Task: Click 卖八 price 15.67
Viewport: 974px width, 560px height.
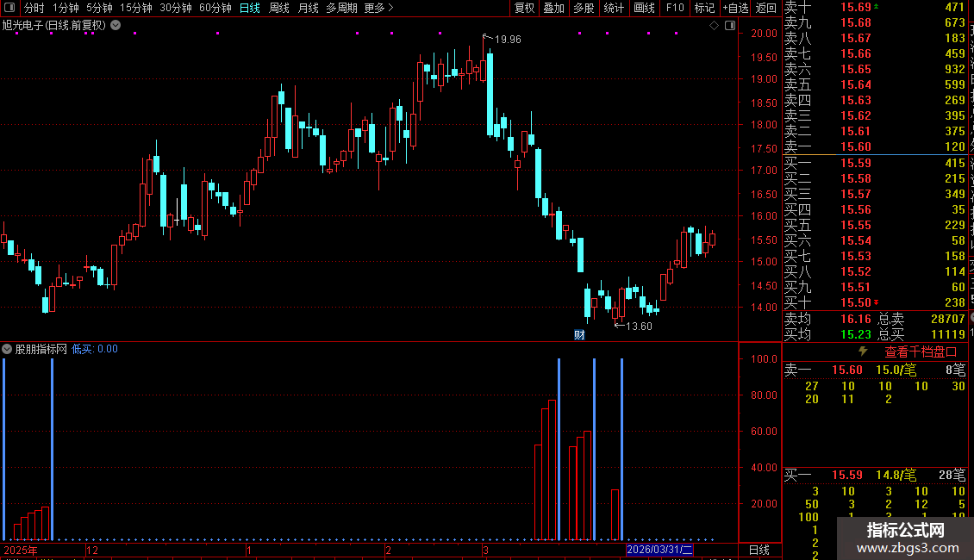Action: tap(856, 39)
